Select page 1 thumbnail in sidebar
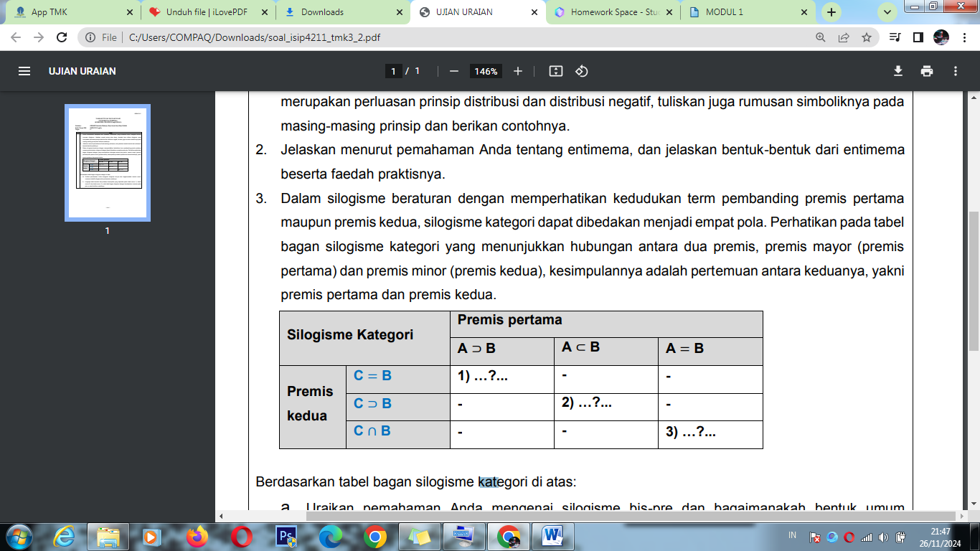This screenshot has width=980, height=551. (108, 163)
